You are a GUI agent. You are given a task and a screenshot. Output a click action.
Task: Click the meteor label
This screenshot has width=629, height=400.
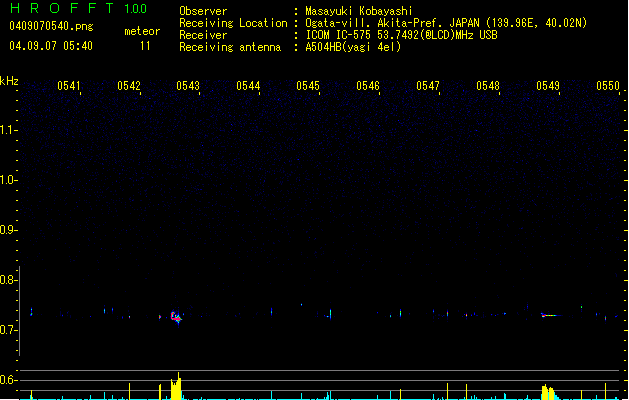coord(142,31)
